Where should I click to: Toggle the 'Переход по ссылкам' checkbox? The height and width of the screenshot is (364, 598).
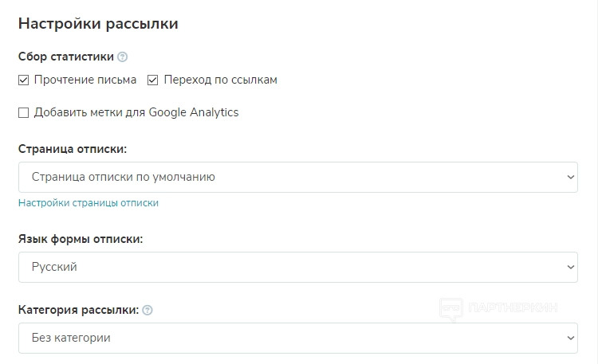[153, 80]
